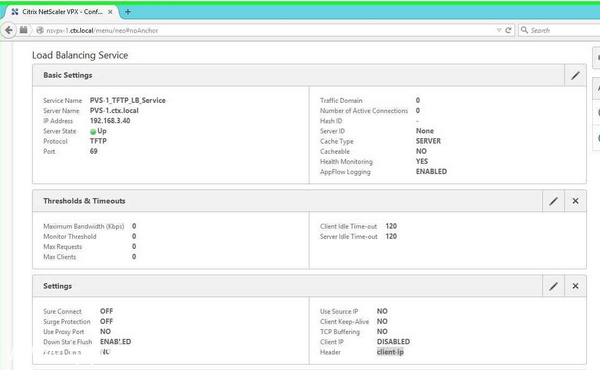600x370 pixels.
Task: Click the Surge Protection OFF value
Action: point(106,321)
